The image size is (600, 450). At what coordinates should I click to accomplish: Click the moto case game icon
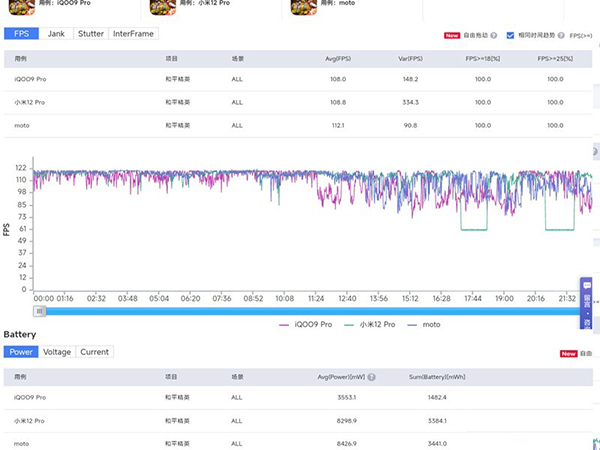point(303,8)
